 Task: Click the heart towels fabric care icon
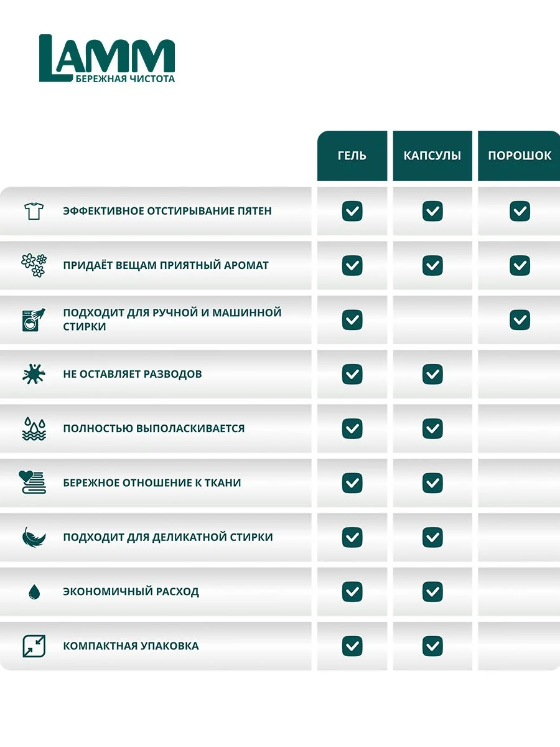click(34, 482)
